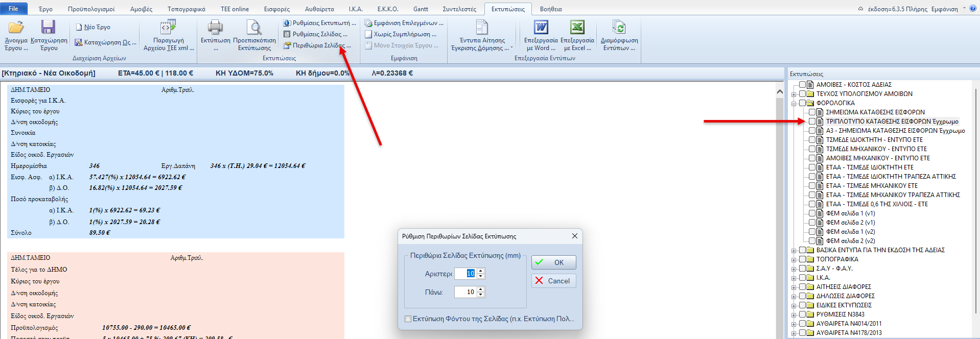This screenshot has width=980, height=339.
Task: Expand the ΤΟΠΟΓΡΑΦΙΚΑ tree folder
Action: 794,260
